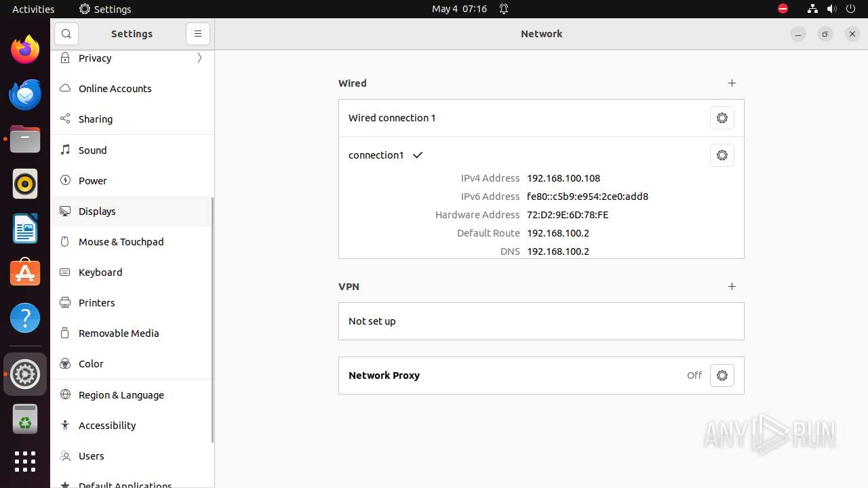Open Network Proxy gear settings
The image size is (868, 488).
pyautogui.click(x=722, y=375)
